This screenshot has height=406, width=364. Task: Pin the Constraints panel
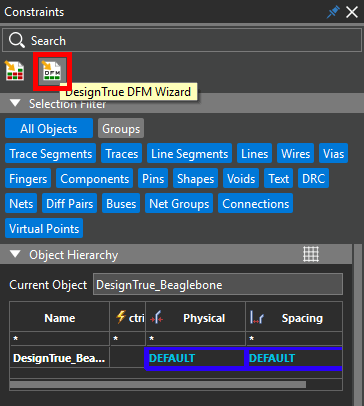(333, 12)
